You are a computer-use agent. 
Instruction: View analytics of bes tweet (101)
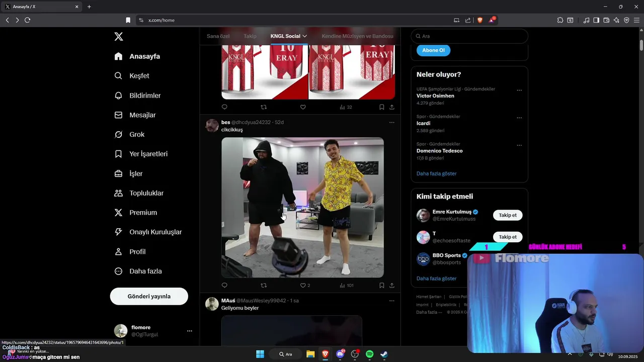346,285
